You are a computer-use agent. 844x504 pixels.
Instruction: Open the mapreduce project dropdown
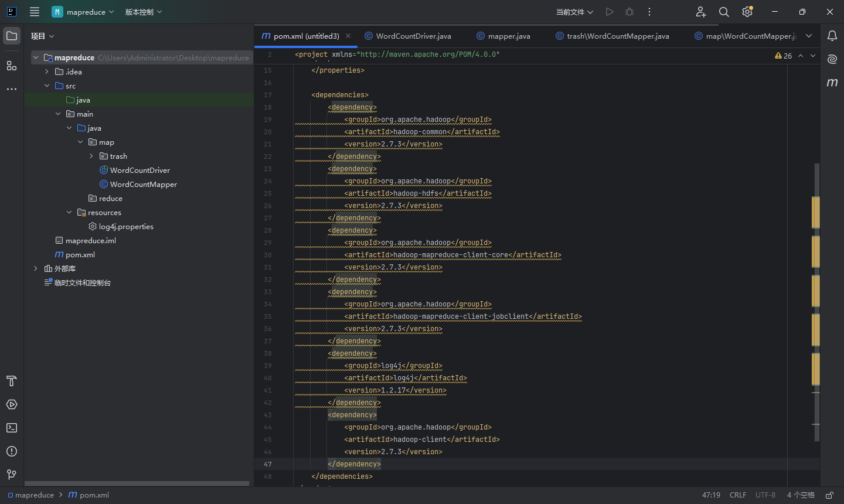click(x=83, y=12)
